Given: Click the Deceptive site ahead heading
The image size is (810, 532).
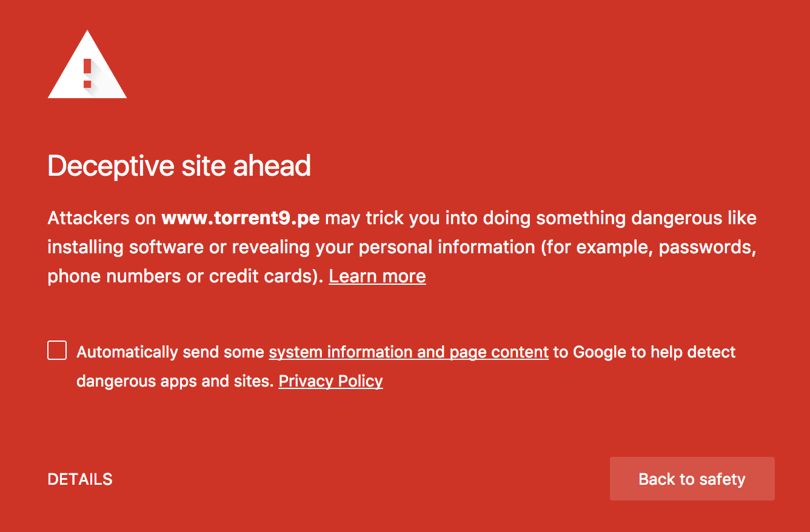Looking at the screenshot, I should point(179,166).
